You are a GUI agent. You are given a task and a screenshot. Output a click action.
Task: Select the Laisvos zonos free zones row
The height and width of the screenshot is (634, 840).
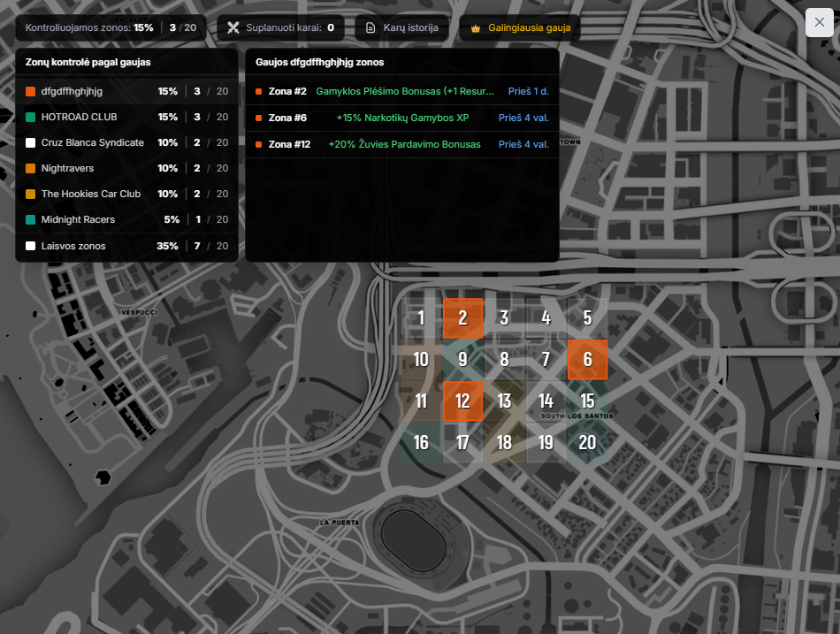click(127, 246)
